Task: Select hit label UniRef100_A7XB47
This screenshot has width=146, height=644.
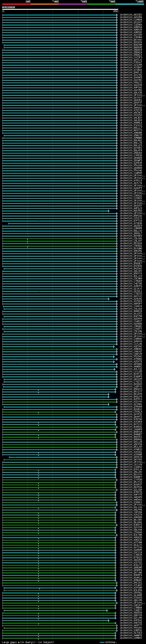Action: 131,67
